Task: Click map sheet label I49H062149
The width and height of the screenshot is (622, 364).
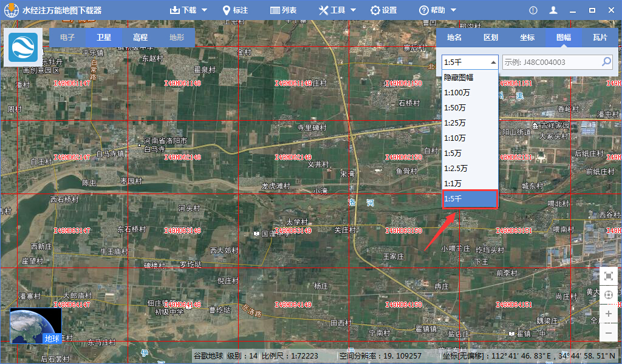Action: 293,157
